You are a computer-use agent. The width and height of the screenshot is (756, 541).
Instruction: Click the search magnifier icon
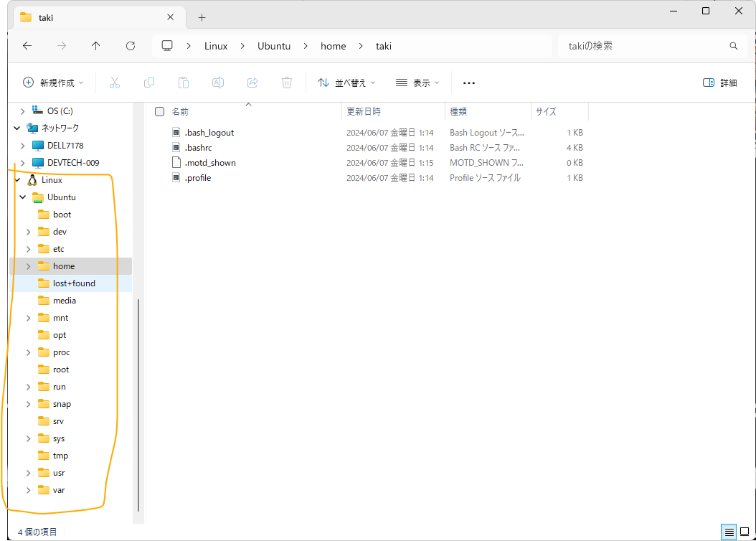click(733, 46)
